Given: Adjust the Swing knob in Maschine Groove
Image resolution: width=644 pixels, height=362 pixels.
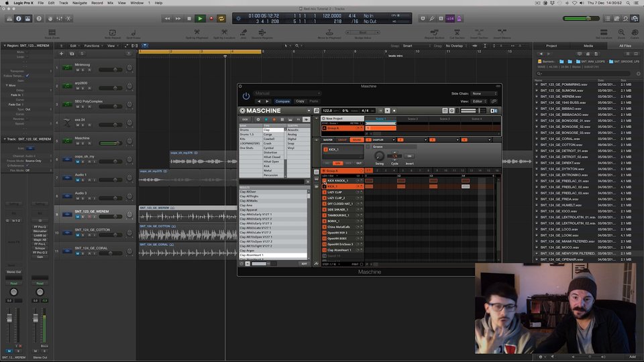Looking at the screenshot, I should click(x=379, y=156).
